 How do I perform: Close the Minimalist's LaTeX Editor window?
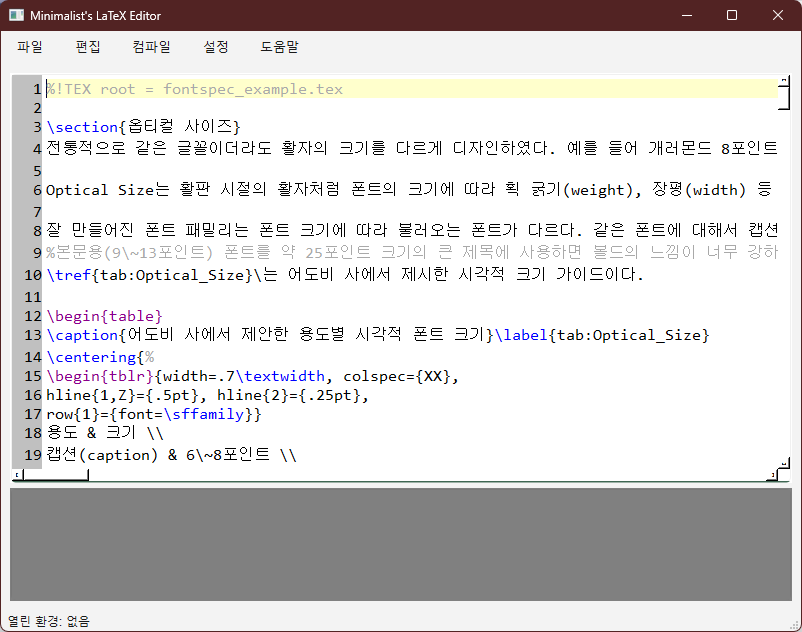pos(777,15)
